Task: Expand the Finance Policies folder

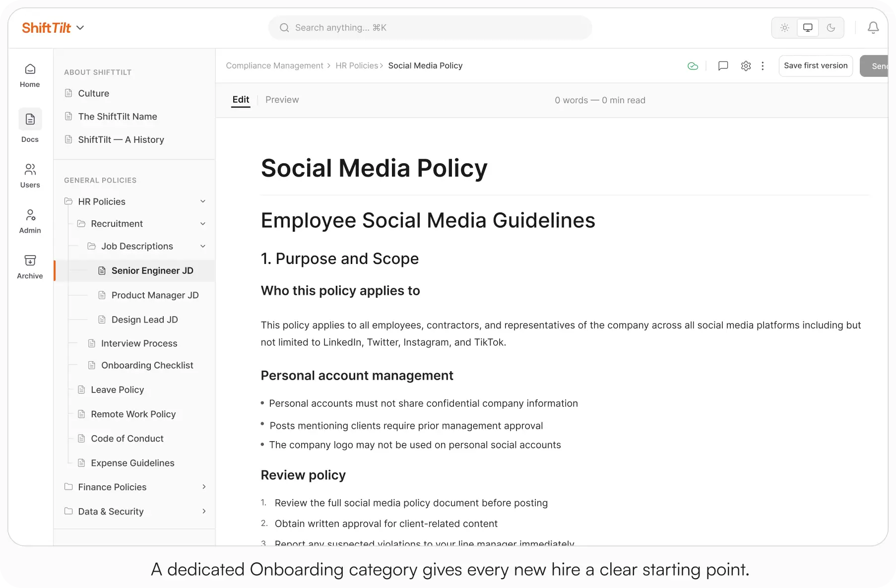Action: coord(204,487)
